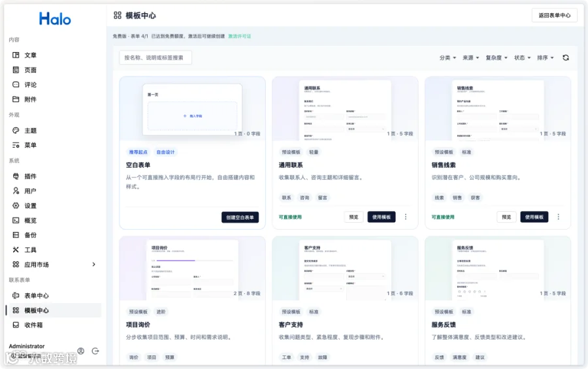
Task: Open the 排序 sort dropdown
Action: pos(546,57)
